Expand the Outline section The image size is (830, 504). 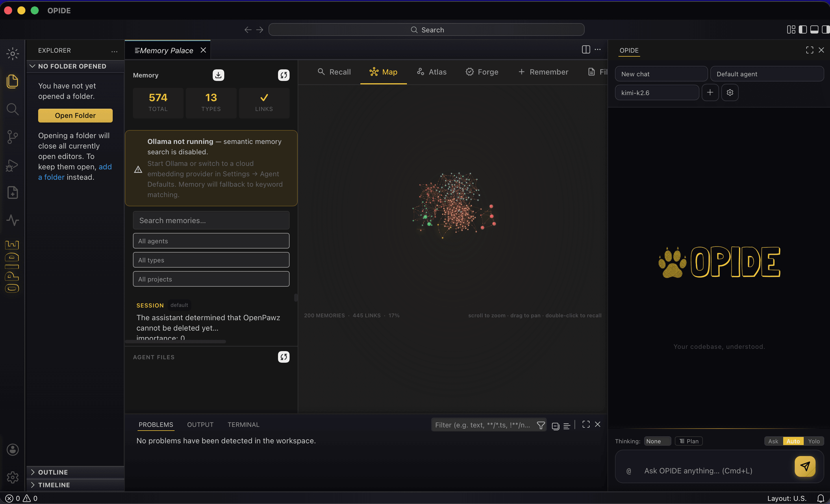click(75, 472)
